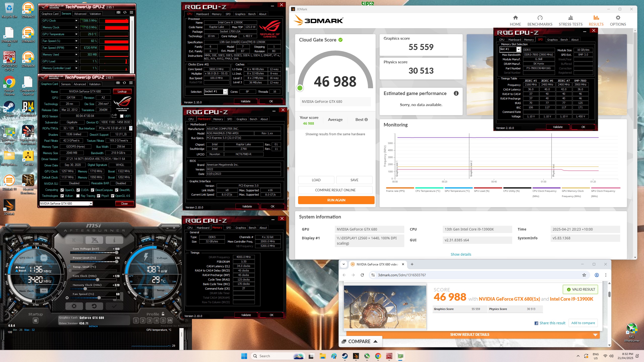Open CPU-Z SPD Slot #1 dropdown
Image resolution: width=644 pixels, height=362 pixels.
[x=518, y=50]
